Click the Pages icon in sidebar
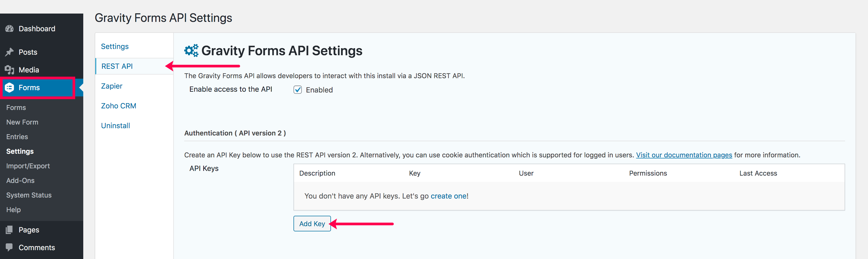Viewport: 868px width, 259px height. [x=9, y=230]
